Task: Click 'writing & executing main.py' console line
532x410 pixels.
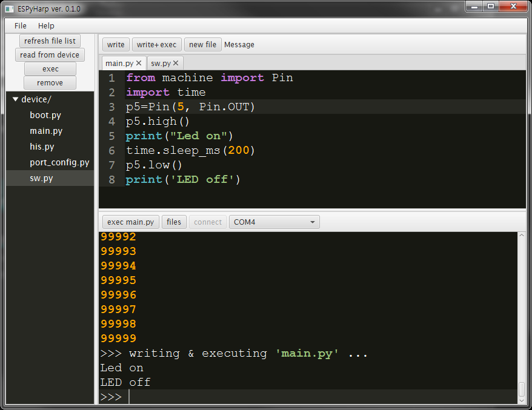Action: tap(234, 353)
